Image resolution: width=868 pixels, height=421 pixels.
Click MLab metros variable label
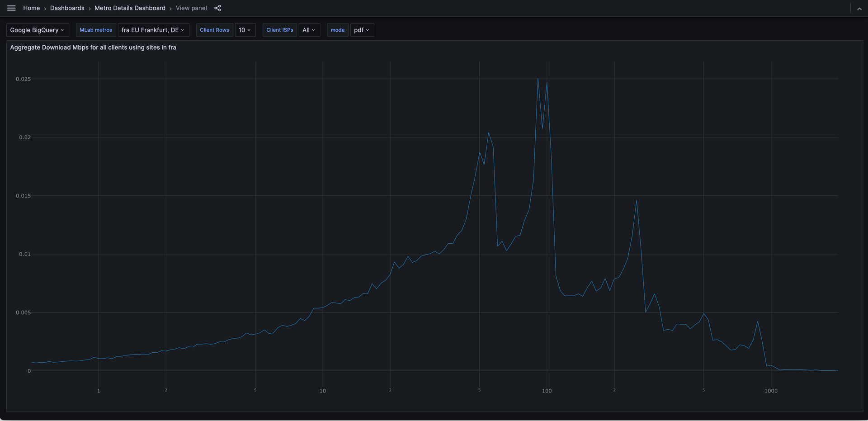point(96,30)
